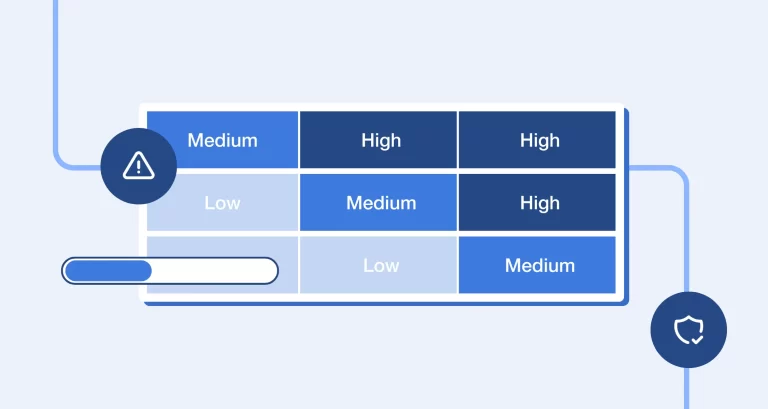
Task: Click the vertical line above the shield icon
Action: (x=688, y=240)
